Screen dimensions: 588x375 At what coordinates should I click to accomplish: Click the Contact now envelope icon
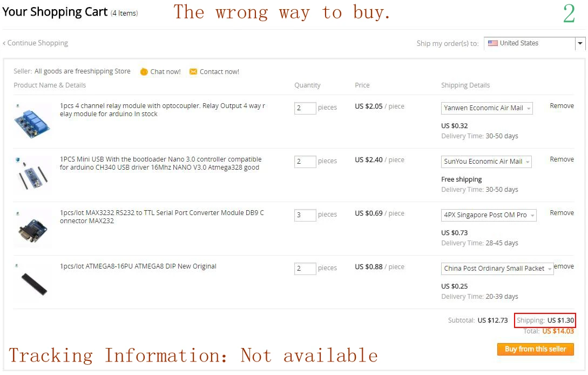[193, 71]
